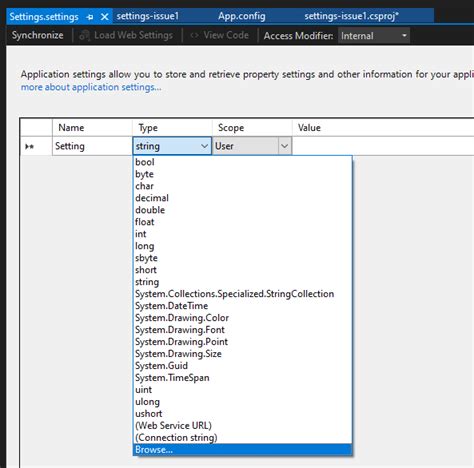474x468 pixels.
Task: Click View Code toolbar button
Action: (219, 35)
